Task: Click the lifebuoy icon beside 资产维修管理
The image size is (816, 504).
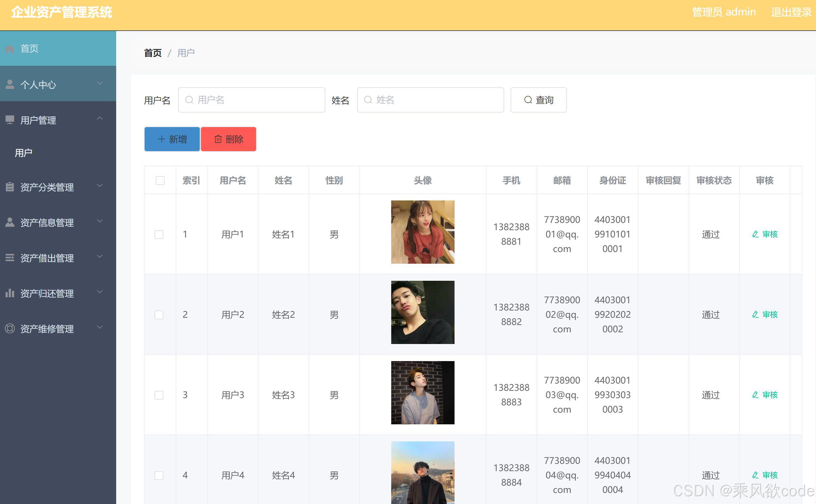Action: click(10, 329)
